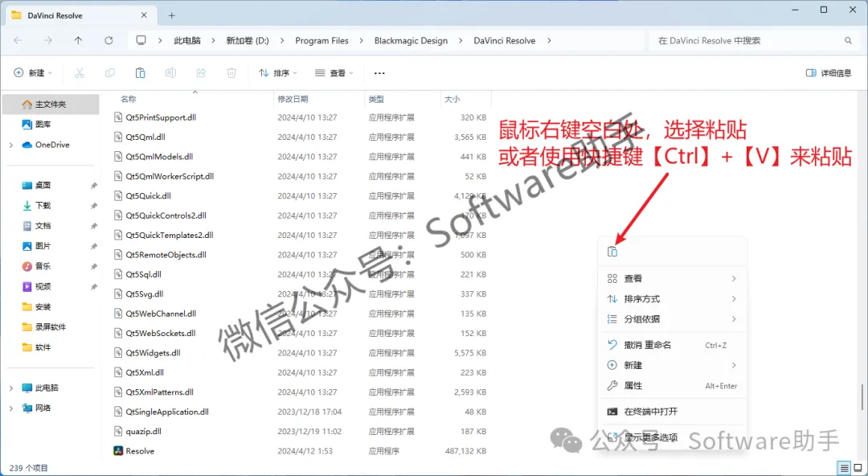Choose 显示更多选项 in context menu
This screenshot has height=476, width=868.
(x=673, y=437)
